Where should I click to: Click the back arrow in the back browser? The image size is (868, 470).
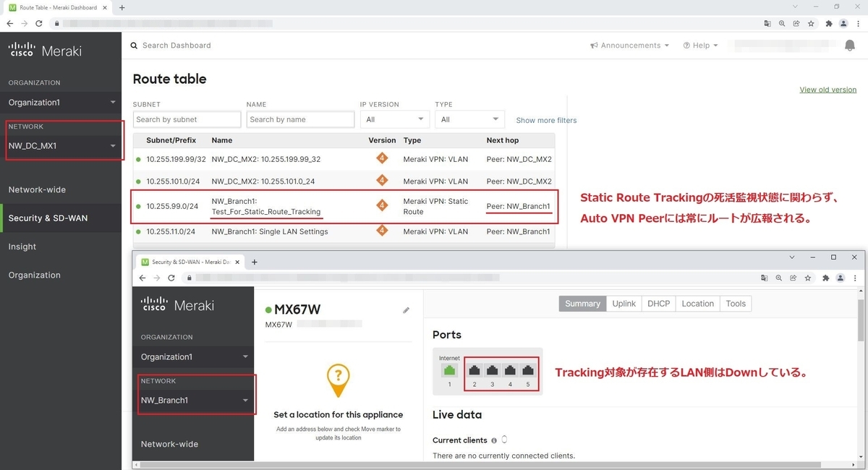[11, 23]
